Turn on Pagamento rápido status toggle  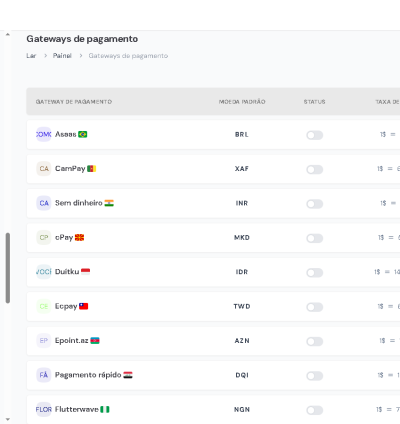(x=315, y=376)
